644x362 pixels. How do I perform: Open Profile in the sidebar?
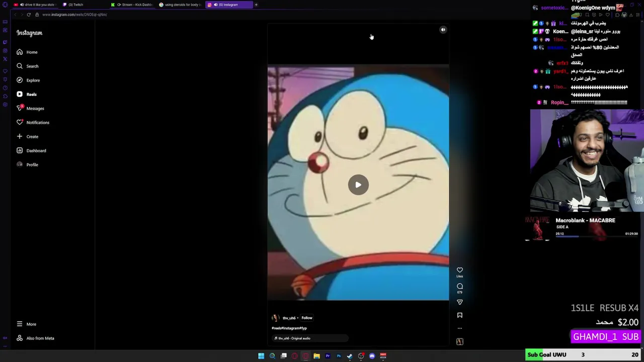pos(27,165)
